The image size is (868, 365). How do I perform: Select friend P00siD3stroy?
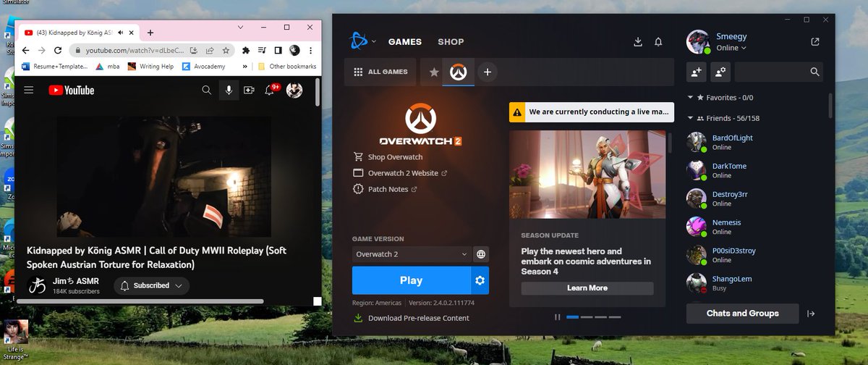coord(754,255)
